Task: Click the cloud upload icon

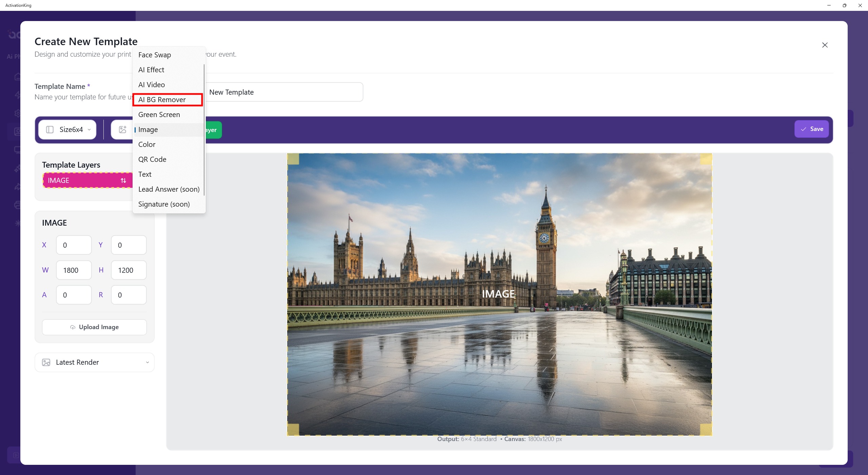Action: 73,327
